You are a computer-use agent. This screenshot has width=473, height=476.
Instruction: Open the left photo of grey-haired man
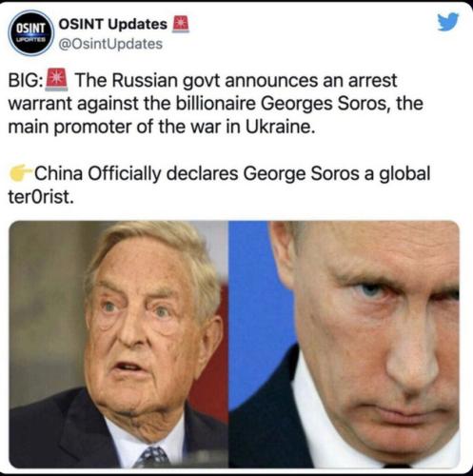tap(118, 344)
